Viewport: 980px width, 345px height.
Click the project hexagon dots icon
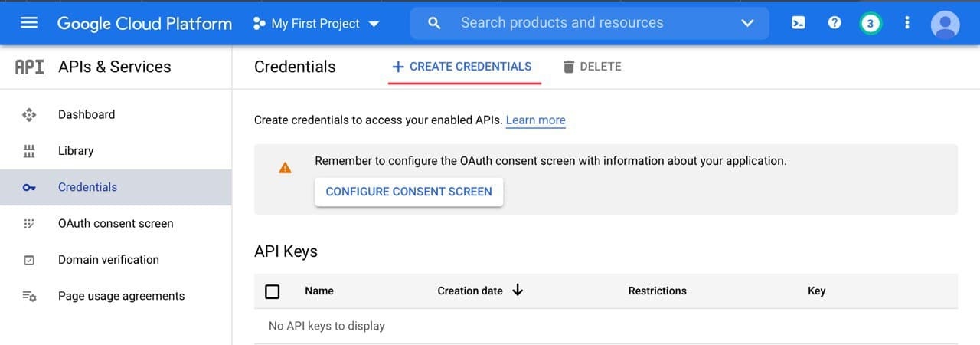click(x=259, y=24)
